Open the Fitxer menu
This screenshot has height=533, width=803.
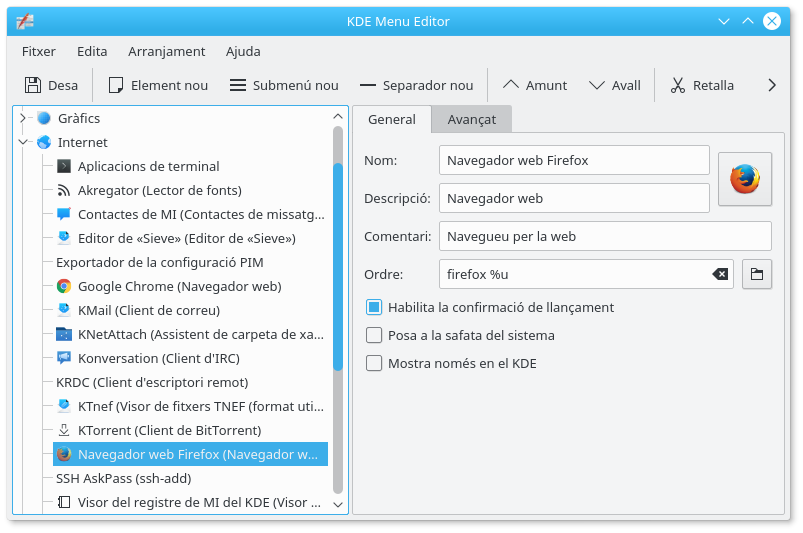tap(38, 51)
